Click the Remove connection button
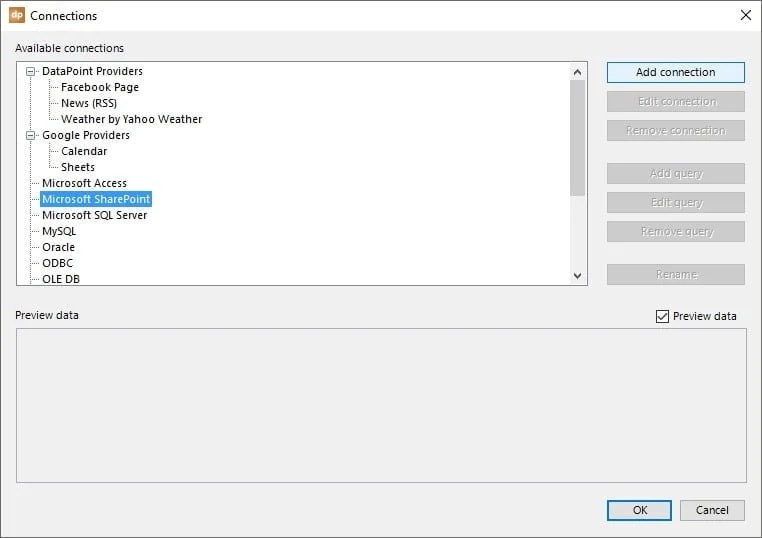Viewport: 762px width, 538px height. tap(675, 131)
